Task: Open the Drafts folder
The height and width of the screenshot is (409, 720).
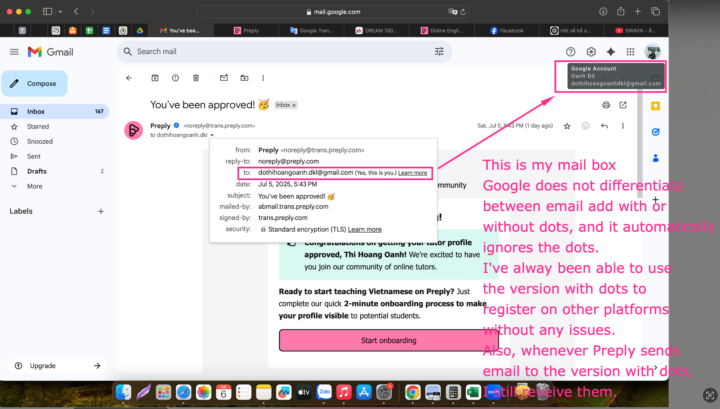Action: tap(55, 171)
